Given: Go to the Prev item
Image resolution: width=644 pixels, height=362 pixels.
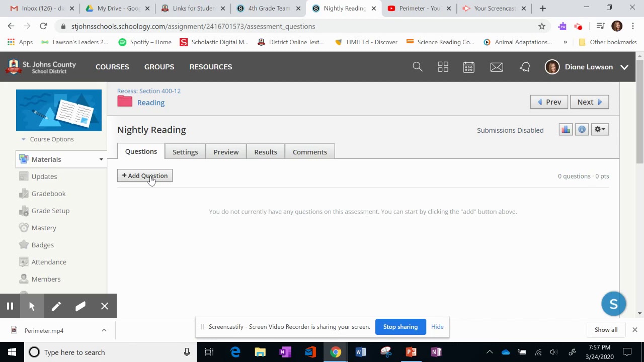Looking at the screenshot, I should point(549,102).
